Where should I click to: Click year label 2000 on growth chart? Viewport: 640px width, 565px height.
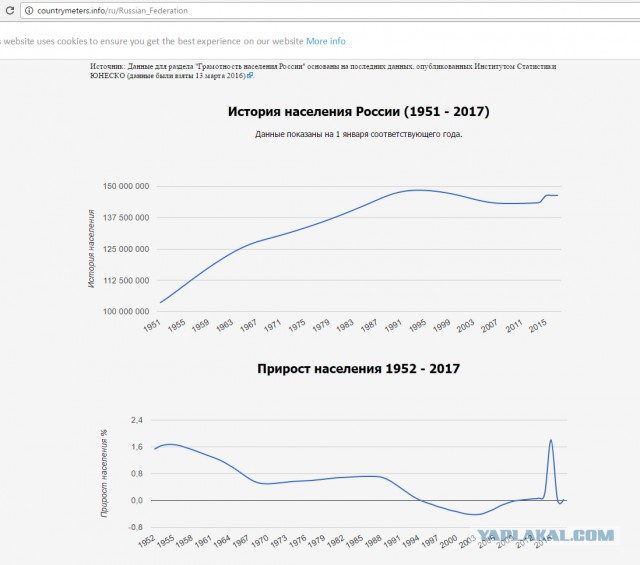tap(449, 541)
